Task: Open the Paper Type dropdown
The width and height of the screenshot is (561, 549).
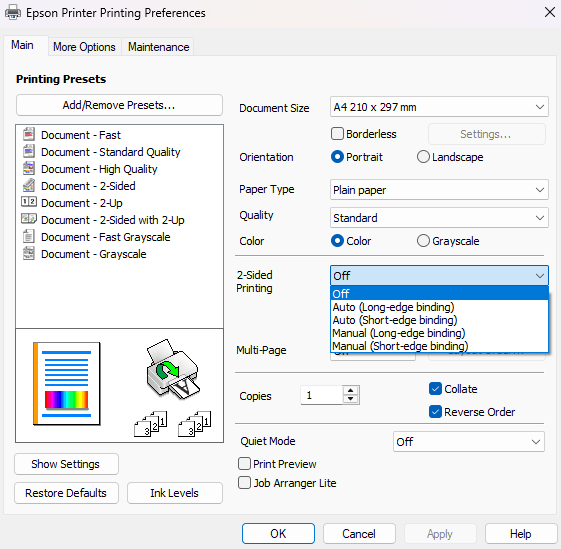Action: tap(439, 190)
